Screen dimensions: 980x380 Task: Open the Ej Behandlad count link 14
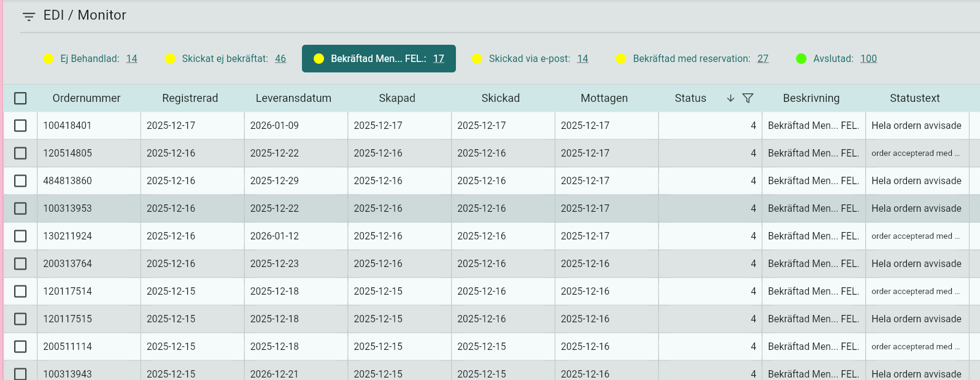[132, 59]
